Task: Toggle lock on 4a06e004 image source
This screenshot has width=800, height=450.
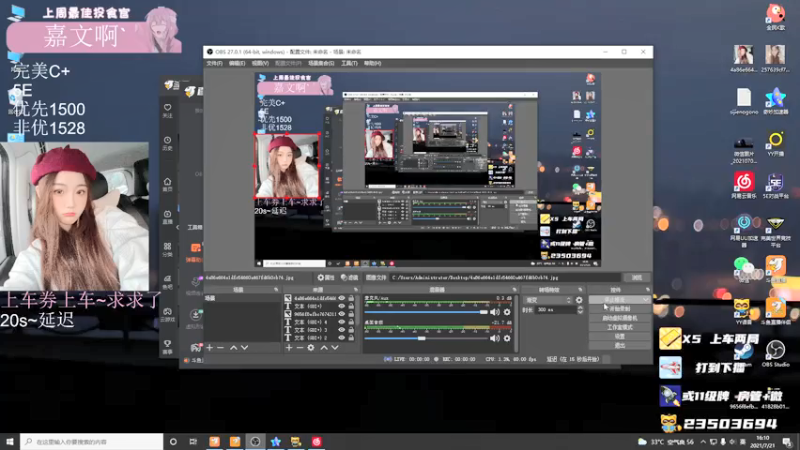Action: tap(351, 298)
